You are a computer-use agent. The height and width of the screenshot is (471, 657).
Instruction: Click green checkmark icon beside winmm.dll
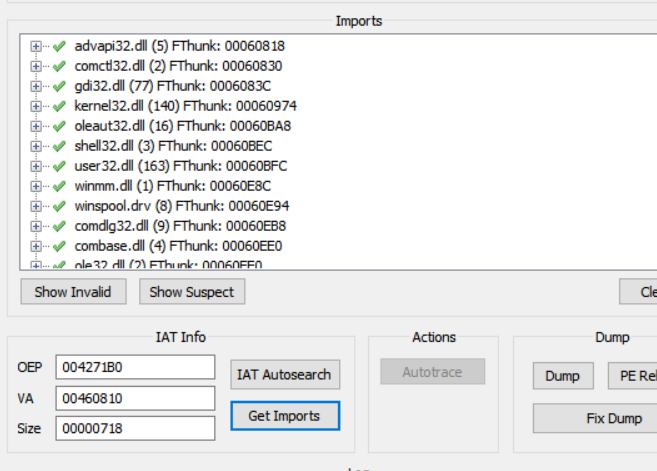pyautogui.click(x=59, y=186)
